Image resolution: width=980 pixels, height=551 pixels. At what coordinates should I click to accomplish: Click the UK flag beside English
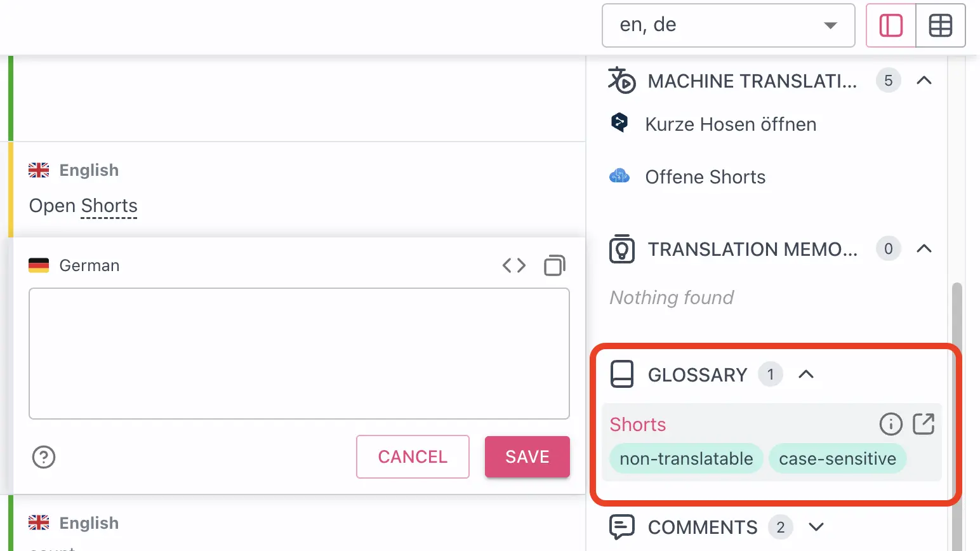click(x=39, y=169)
